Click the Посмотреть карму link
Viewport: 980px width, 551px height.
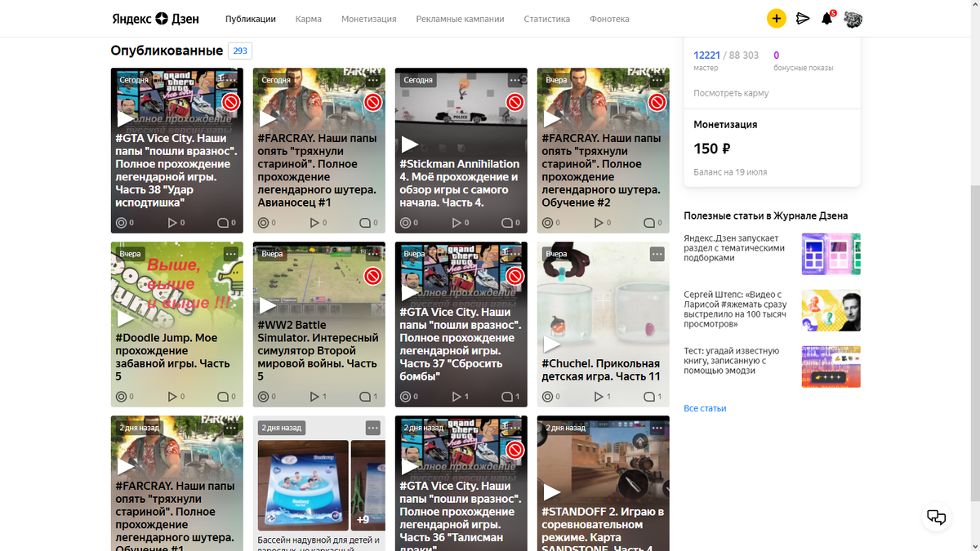[x=731, y=93]
